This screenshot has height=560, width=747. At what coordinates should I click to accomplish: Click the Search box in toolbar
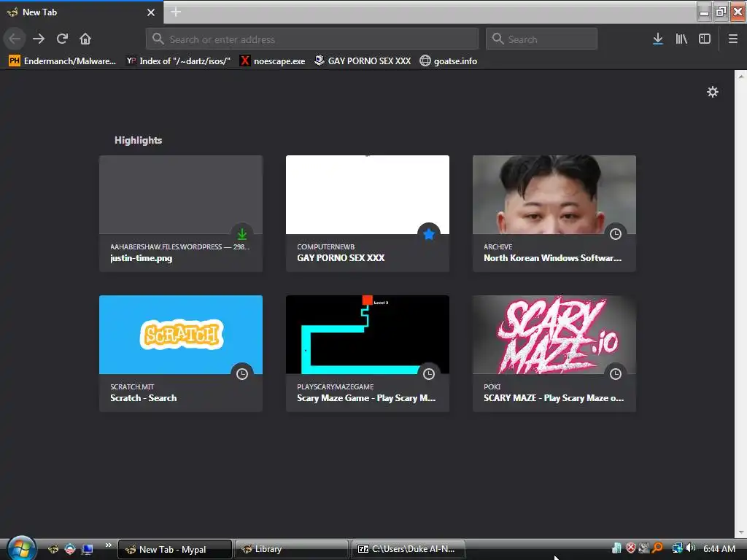tap(541, 39)
